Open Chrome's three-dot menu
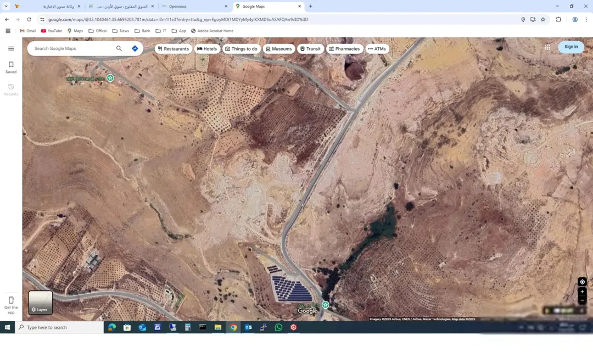The height and width of the screenshot is (364, 593). point(586,19)
